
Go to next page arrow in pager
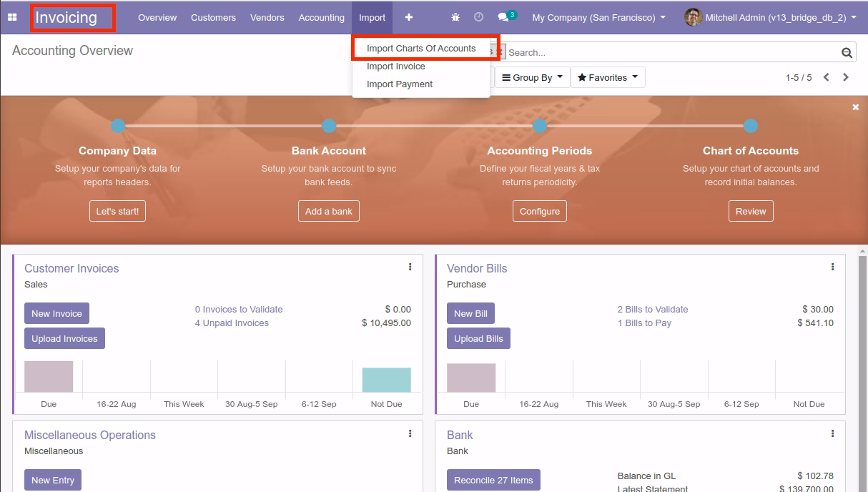pos(846,77)
